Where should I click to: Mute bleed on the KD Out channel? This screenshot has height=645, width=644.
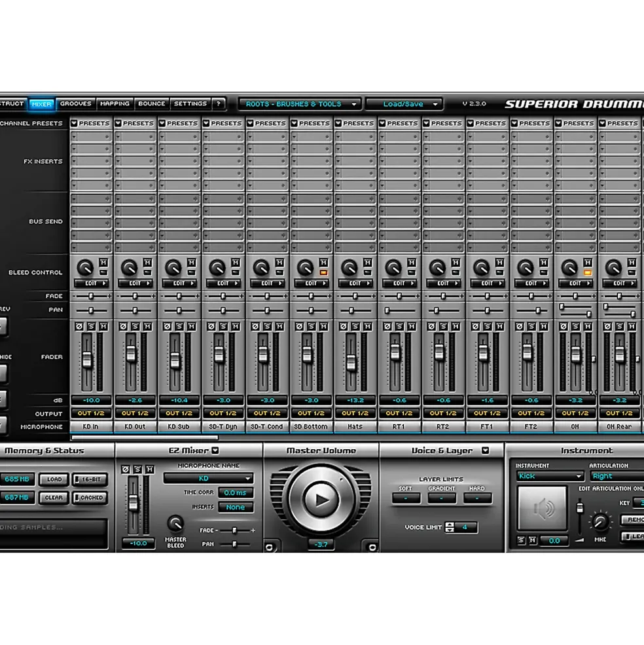click(147, 263)
